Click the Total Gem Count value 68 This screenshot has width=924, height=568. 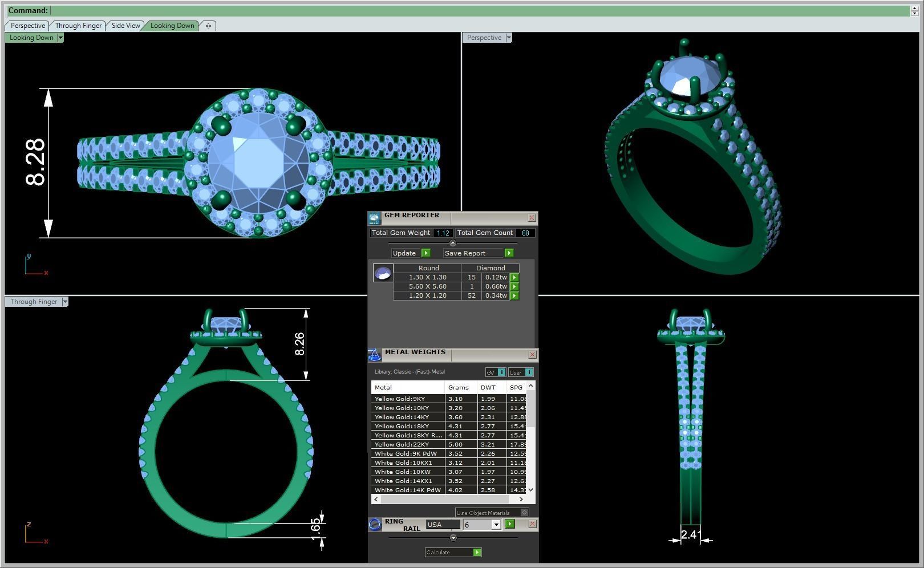click(525, 233)
